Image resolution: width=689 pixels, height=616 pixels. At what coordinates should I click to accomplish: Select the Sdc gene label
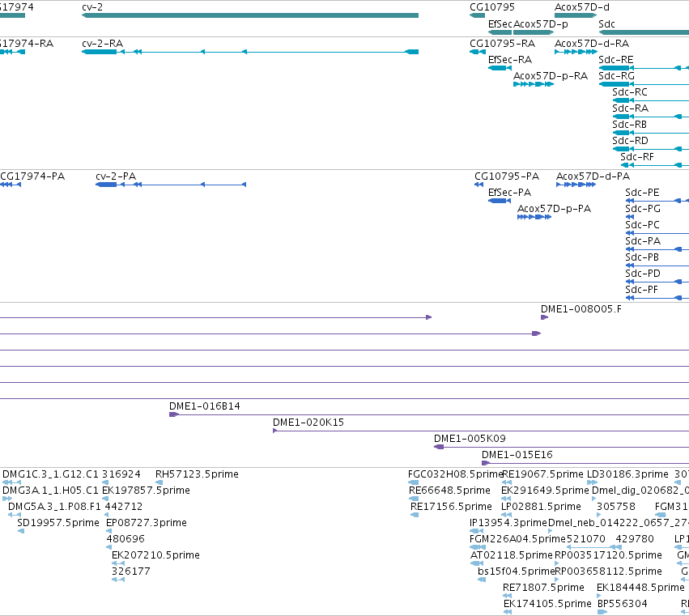point(606,24)
